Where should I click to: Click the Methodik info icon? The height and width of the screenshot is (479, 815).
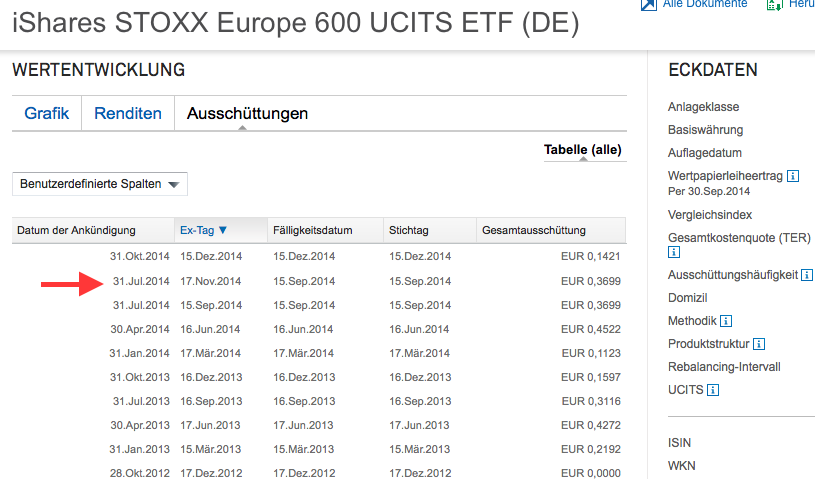(726, 321)
